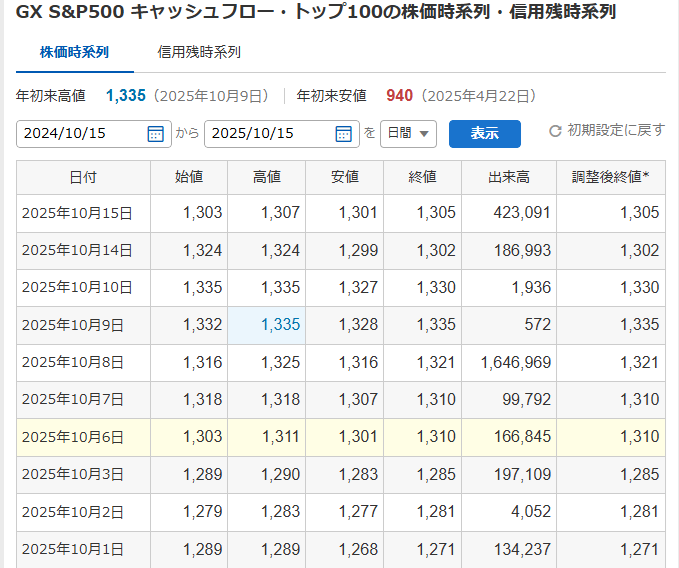Select the 2025年10月15日 date cell
679x568 pixels.
(77, 213)
